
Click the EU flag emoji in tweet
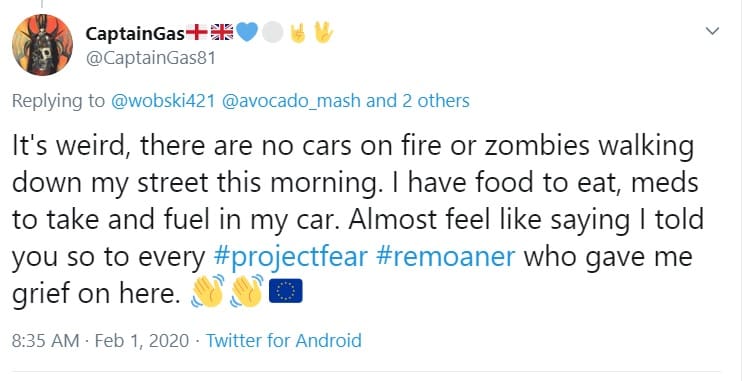(285, 291)
